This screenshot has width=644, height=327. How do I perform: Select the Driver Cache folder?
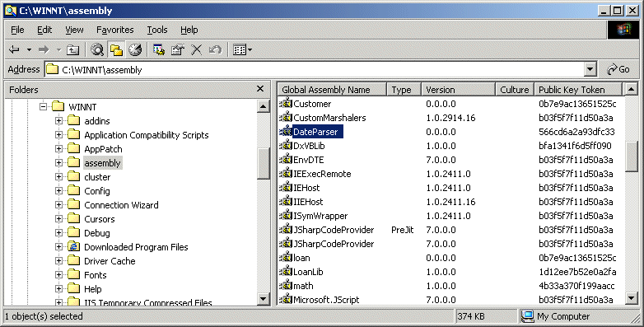[x=110, y=261]
